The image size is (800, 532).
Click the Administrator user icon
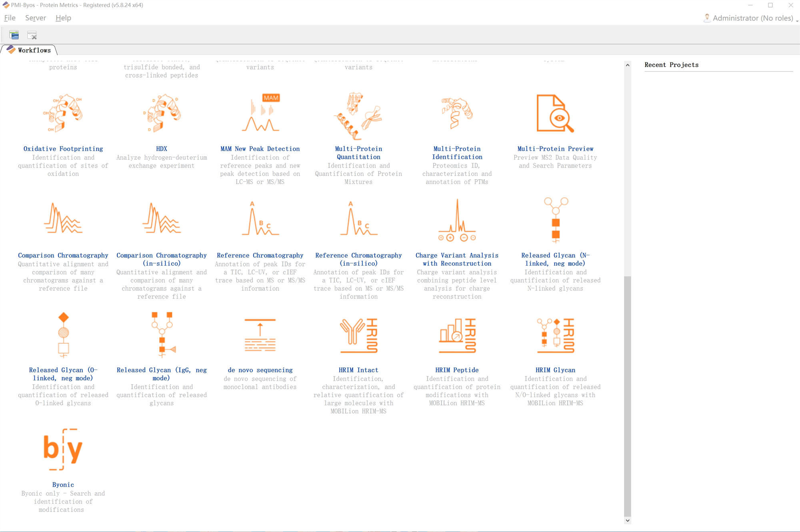coord(707,18)
